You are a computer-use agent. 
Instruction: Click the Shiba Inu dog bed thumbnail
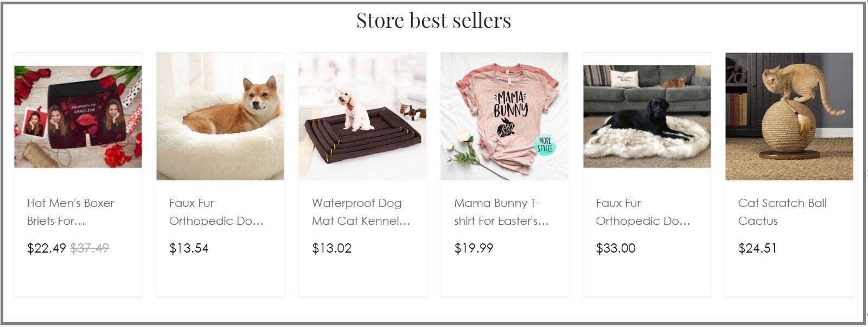point(220,116)
